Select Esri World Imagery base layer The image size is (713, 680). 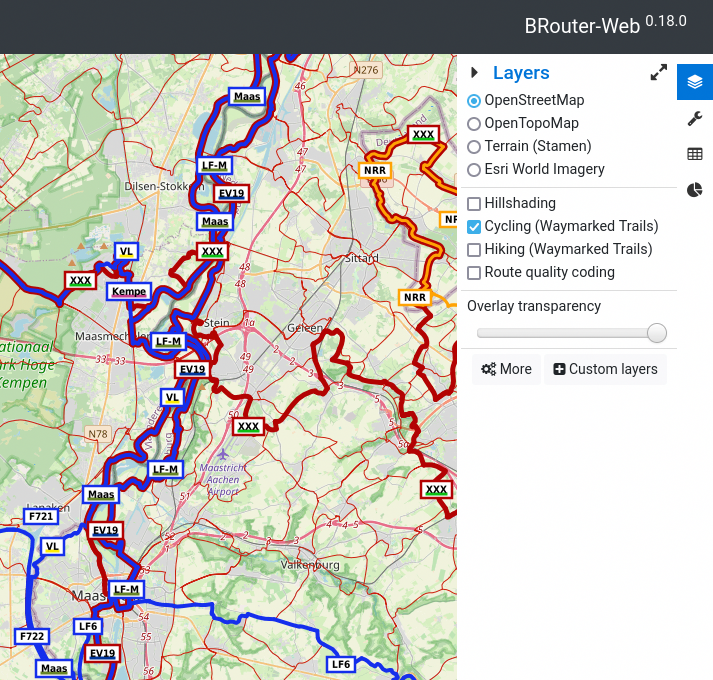click(474, 170)
